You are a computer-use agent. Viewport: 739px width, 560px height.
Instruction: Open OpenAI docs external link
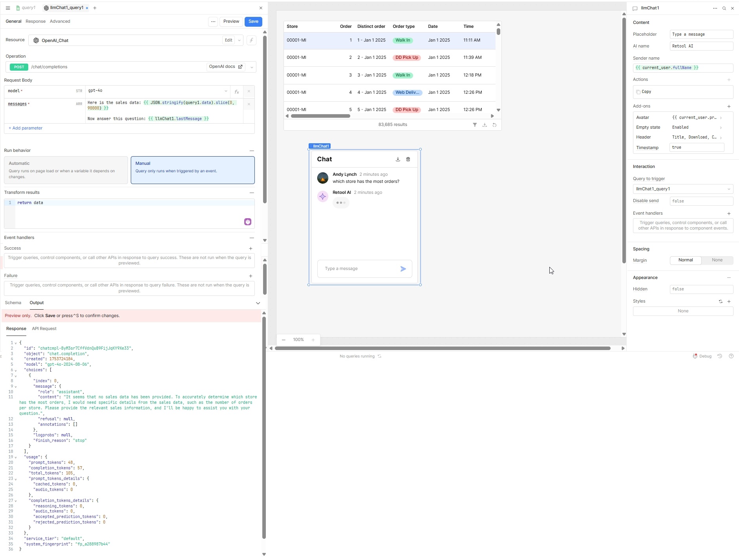[226, 67]
